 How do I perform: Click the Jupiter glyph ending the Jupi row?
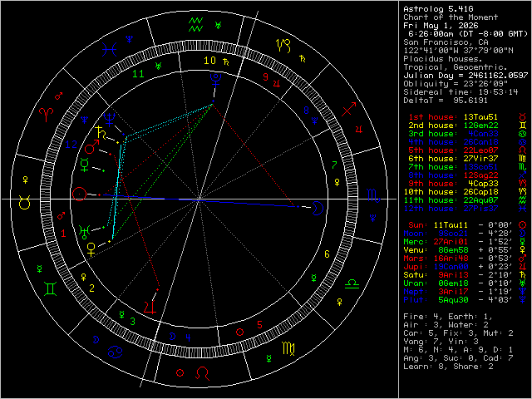point(523,267)
